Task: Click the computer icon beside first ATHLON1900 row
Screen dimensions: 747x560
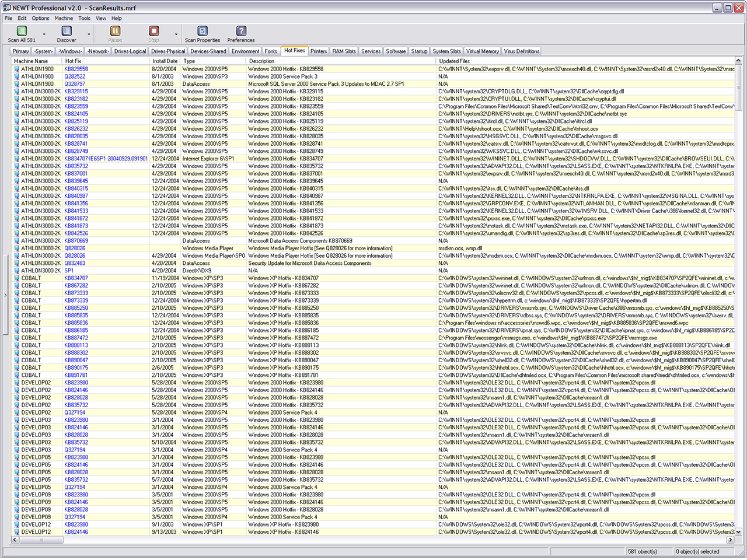Action: [x=17, y=69]
